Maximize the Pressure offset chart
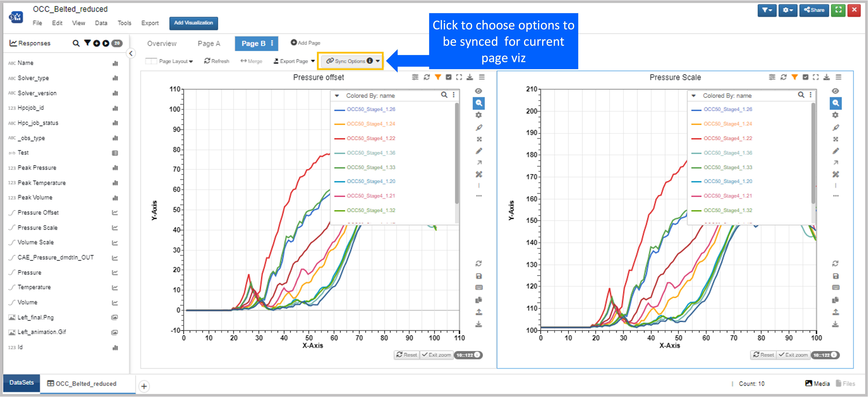 (459, 77)
